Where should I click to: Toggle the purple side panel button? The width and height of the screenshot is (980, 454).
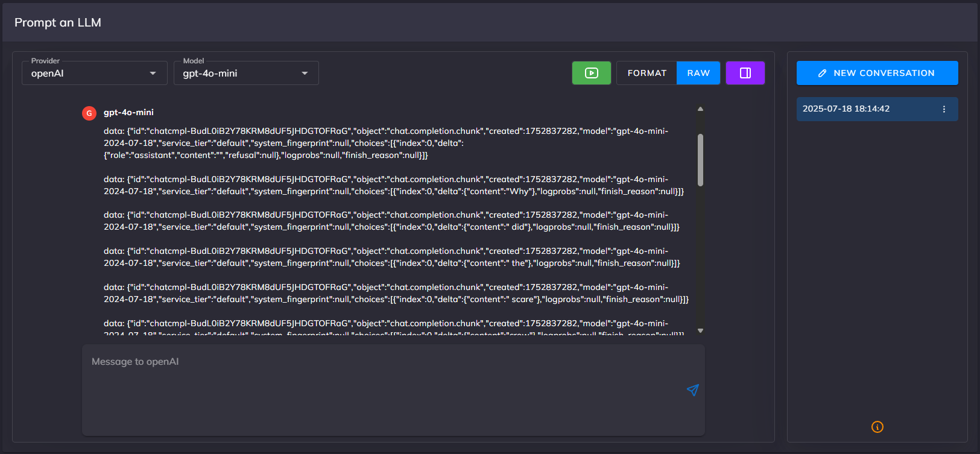(x=745, y=73)
